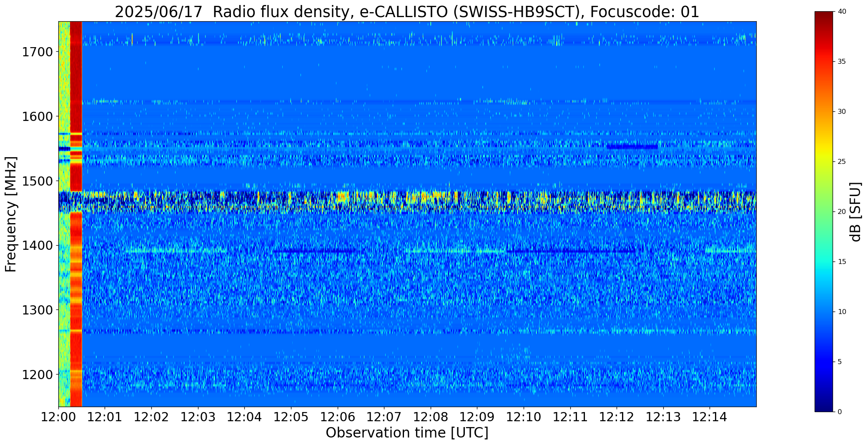Click the 12:00 time tick label
This screenshot has height=445, width=868.
58,417
